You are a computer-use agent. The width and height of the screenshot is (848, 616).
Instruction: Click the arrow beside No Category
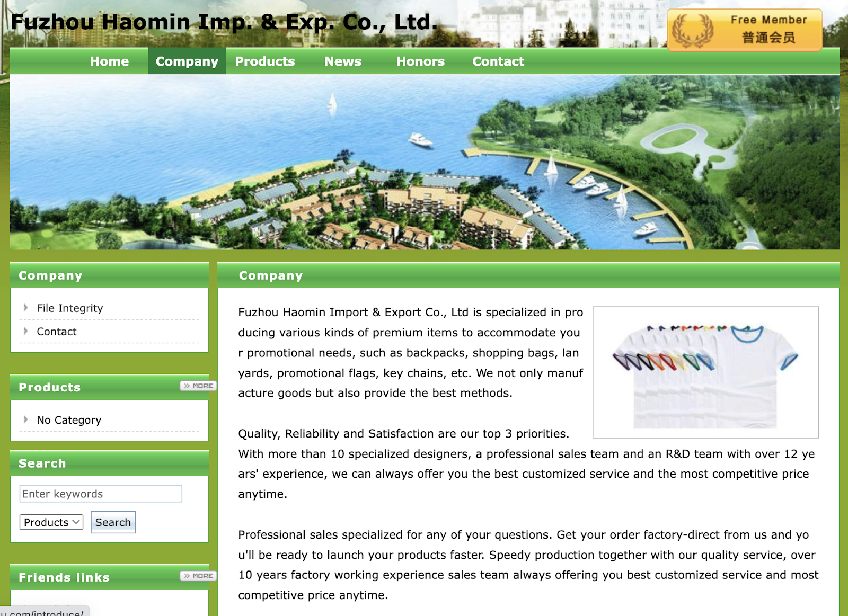point(25,419)
